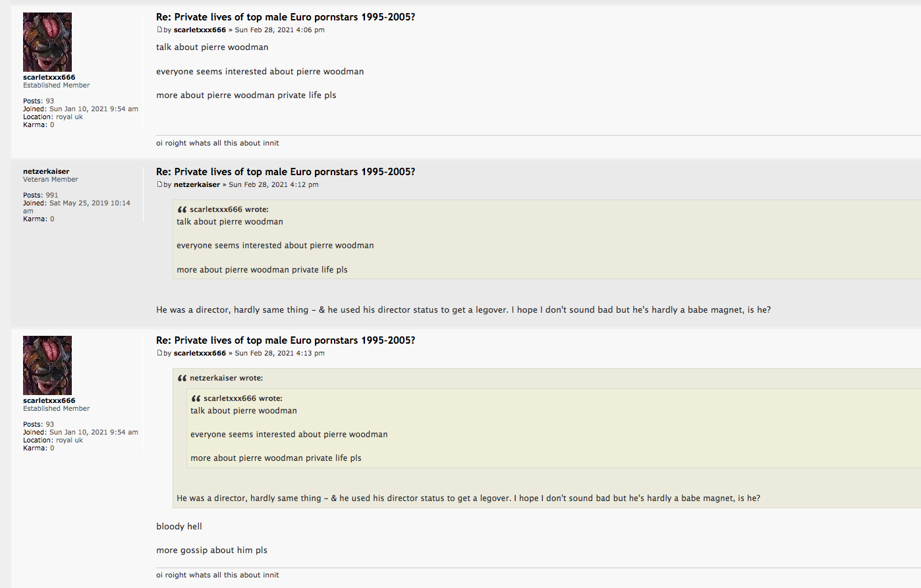921x588 pixels.
Task: Click the post icon beside the 4:13 pm byline
Action: 159,353
